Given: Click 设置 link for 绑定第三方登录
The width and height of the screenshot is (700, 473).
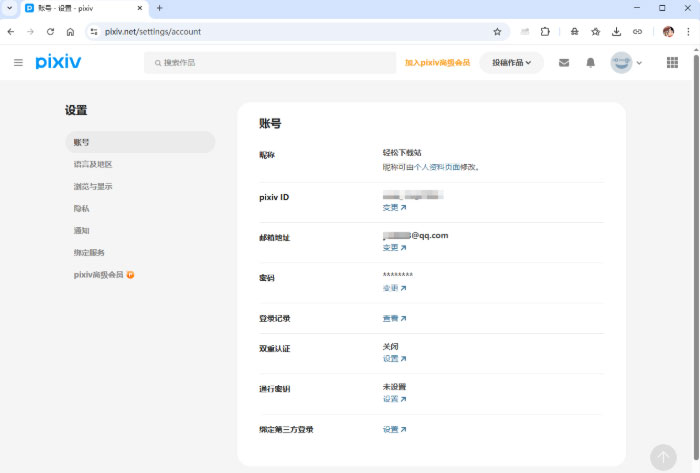Looking at the screenshot, I should 394,429.
